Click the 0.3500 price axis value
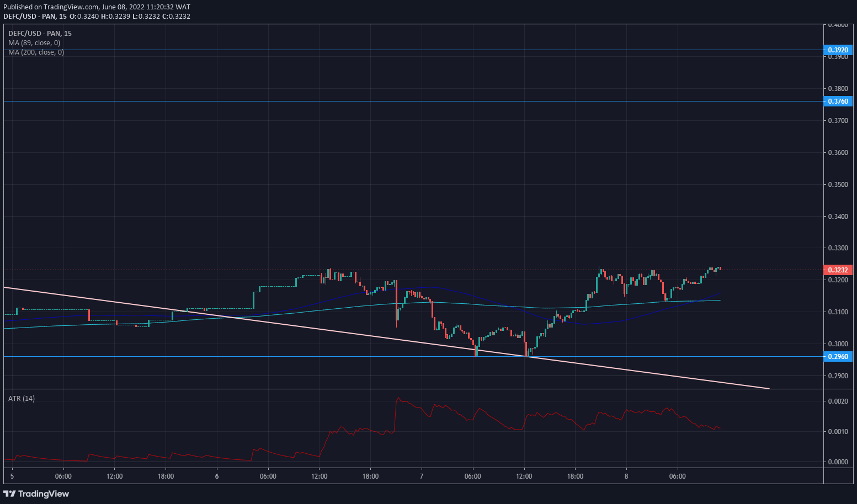This screenshot has height=504, width=857. (x=838, y=185)
